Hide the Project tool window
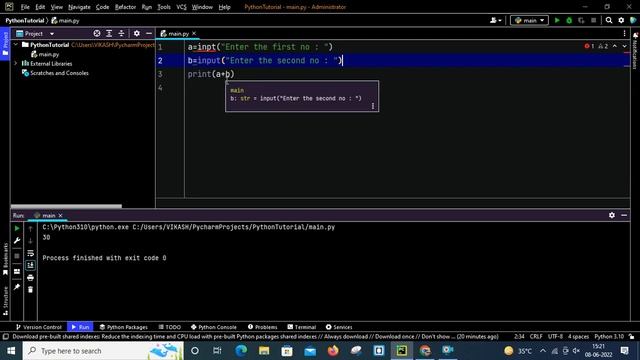640x360 pixels. click(149, 33)
